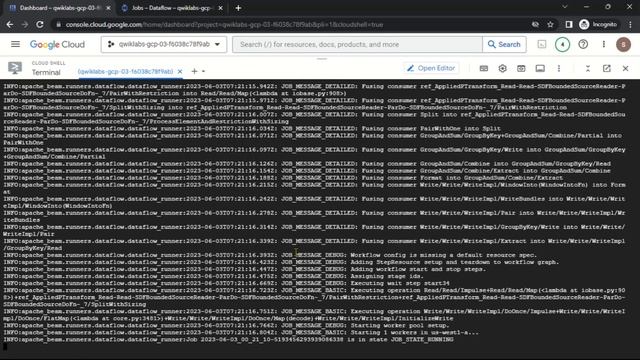640x360 pixels.
Task: Bookmark this page with the star
Action: [550, 24]
